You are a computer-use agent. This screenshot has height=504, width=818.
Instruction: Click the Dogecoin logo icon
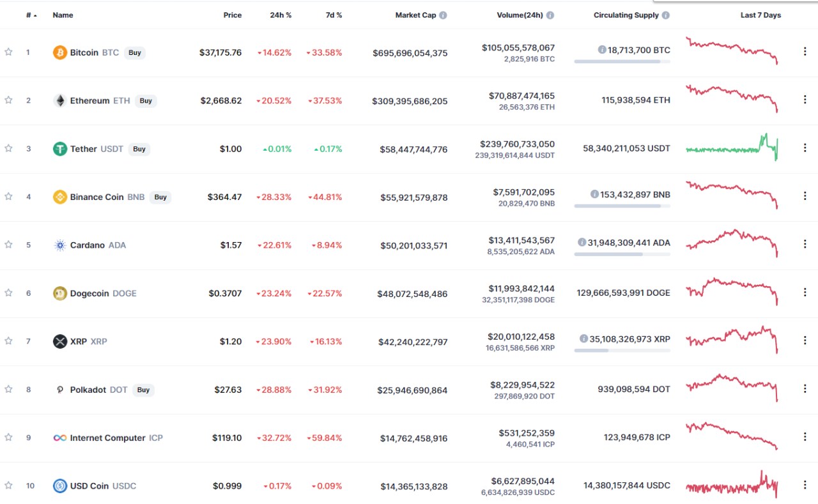pyautogui.click(x=59, y=293)
